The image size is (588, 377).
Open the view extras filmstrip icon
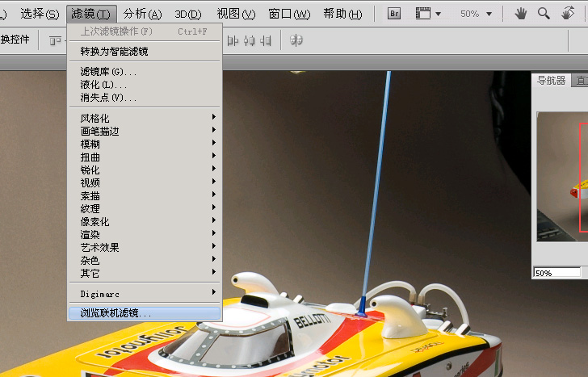click(422, 14)
